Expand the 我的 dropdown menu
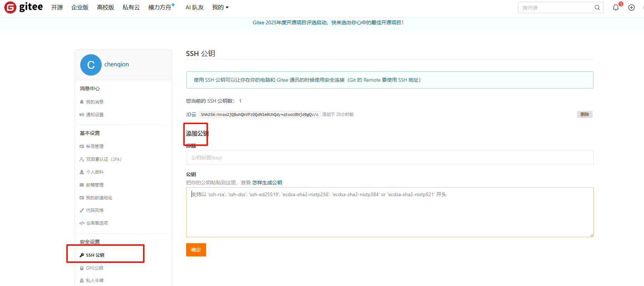Screen dimensions: 644x286 point(220,7)
